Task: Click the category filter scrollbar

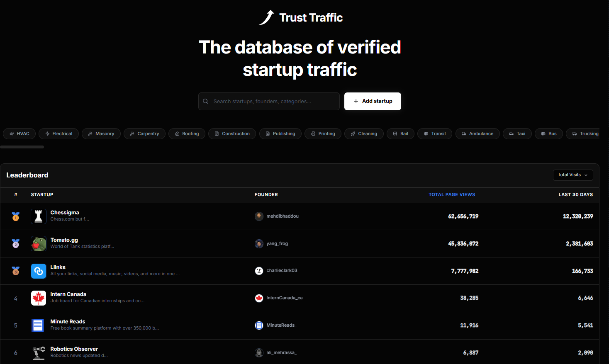Action: coord(22,147)
